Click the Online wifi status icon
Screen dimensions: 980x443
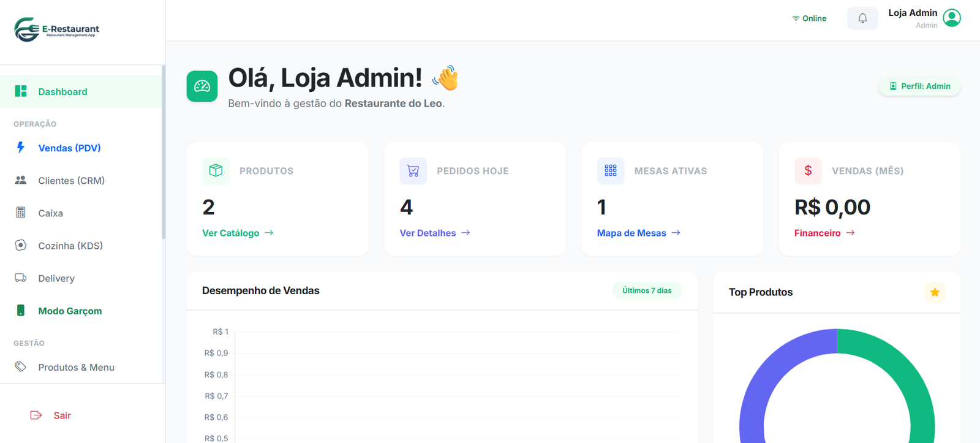796,18
